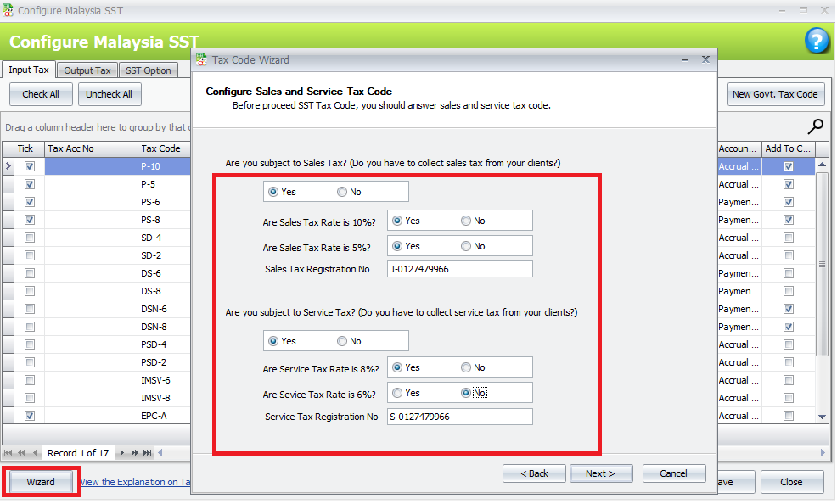Go to first record in navigator
Image resolution: width=837 pixels, height=504 pixels.
click(x=8, y=453)
